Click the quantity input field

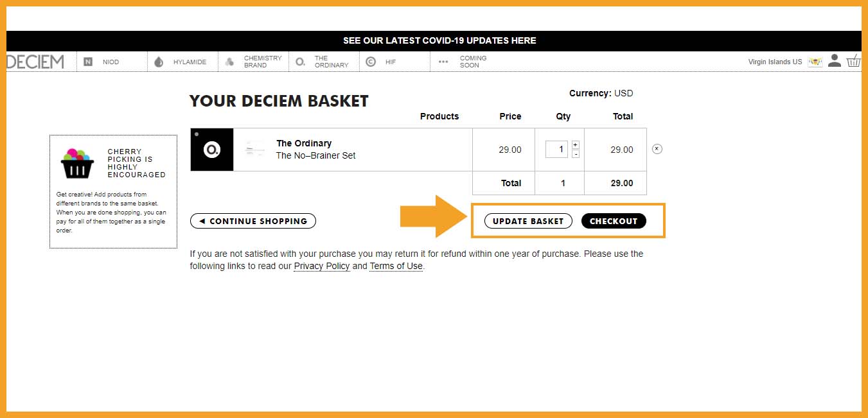[x=556, y=149]
